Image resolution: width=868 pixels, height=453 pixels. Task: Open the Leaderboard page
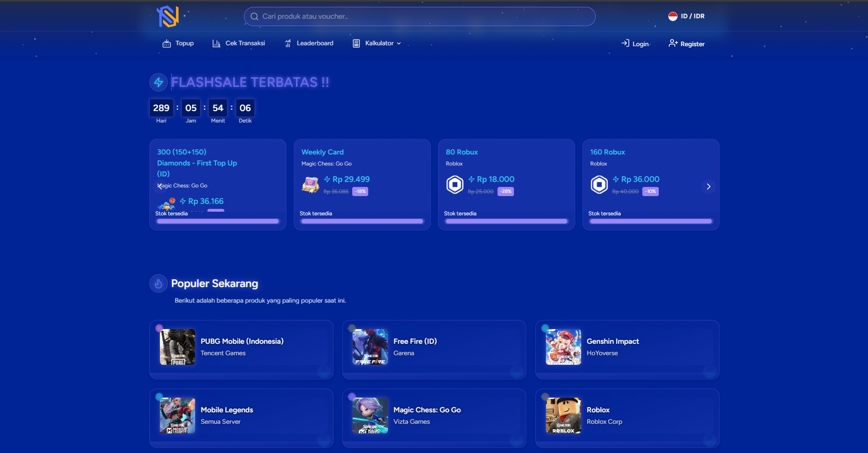pyautogui.click(x=309, y=43)
